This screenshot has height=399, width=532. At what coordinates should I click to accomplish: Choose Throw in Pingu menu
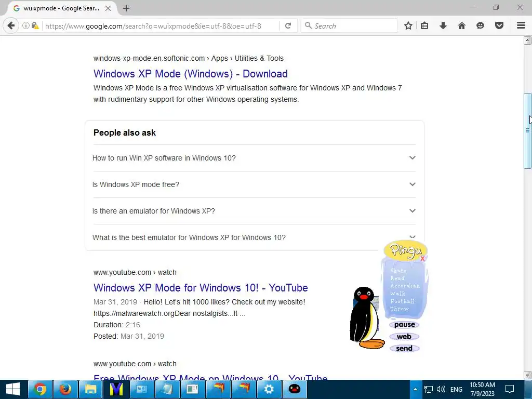[400, 309]
